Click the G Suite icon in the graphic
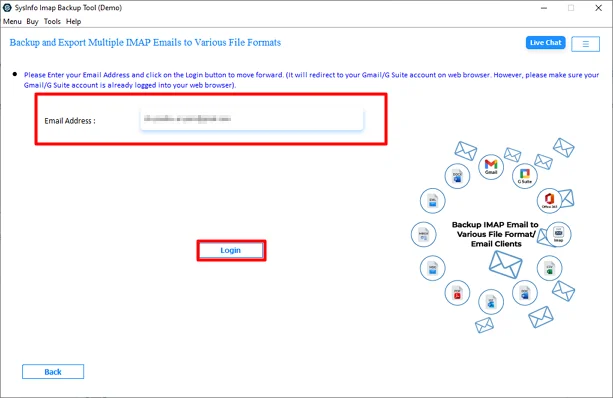Screen dimensions: 613x398 (525, 176)
